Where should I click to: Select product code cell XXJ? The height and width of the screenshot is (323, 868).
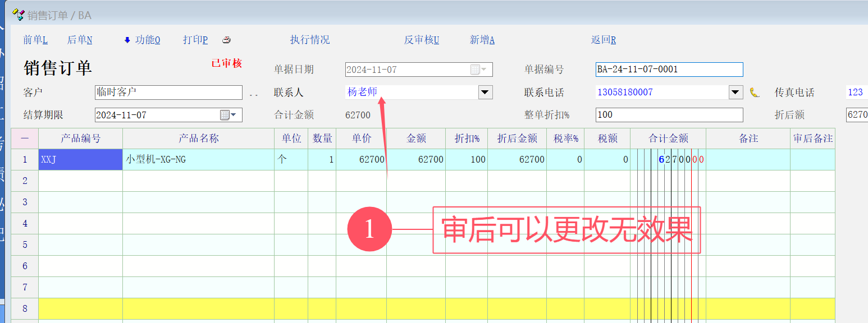[80, 160]
